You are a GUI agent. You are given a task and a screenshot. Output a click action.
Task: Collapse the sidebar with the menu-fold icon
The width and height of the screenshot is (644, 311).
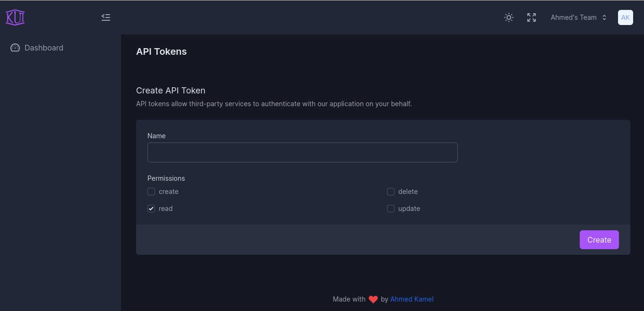coord(106,17)
